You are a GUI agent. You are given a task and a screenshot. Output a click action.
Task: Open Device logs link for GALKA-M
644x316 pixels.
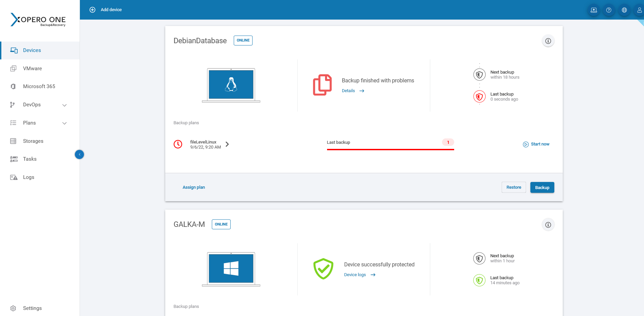360,275
